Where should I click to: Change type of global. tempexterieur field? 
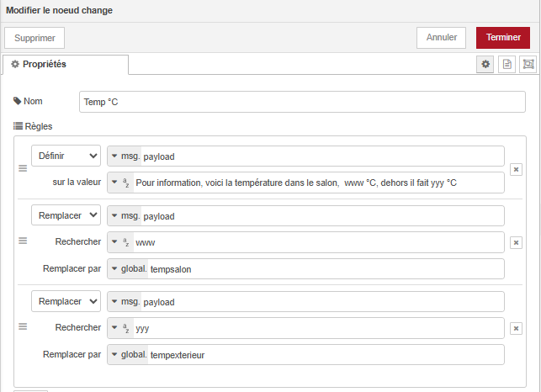click(128, 355)
